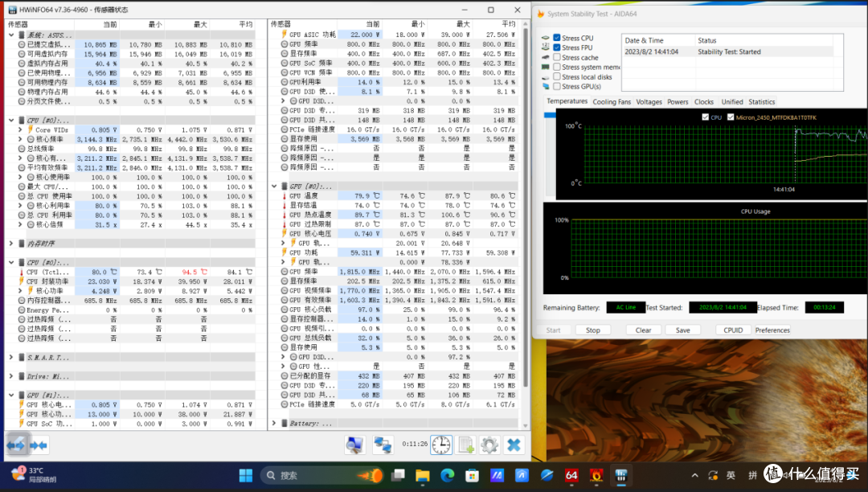This screenshot has width=868, height=492.
Task: Click the CPUID button
Action: pyautogui.click(x=733, y=330)
